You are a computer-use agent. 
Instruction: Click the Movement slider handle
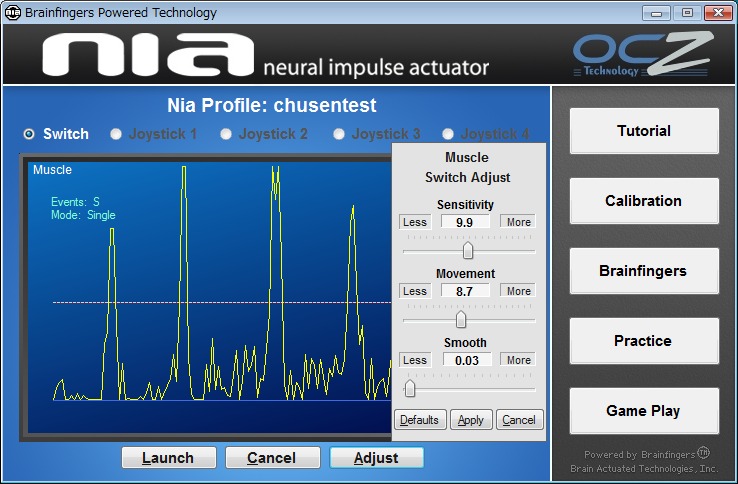pyautogui.click(x=461, y=320)
